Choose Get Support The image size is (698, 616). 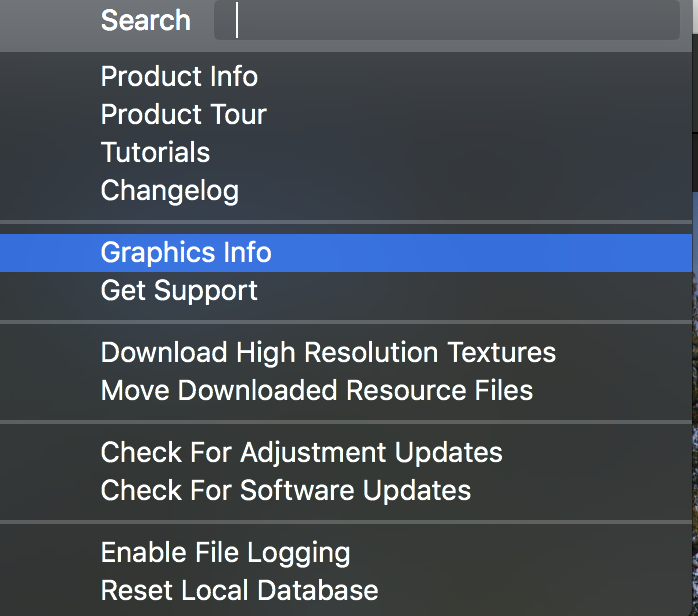click(346, 291)
